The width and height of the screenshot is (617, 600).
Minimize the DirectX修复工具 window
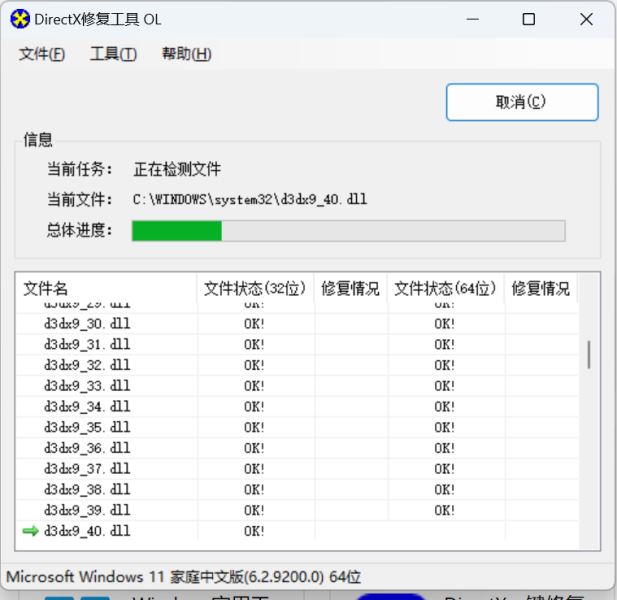[x=473, y=19]
